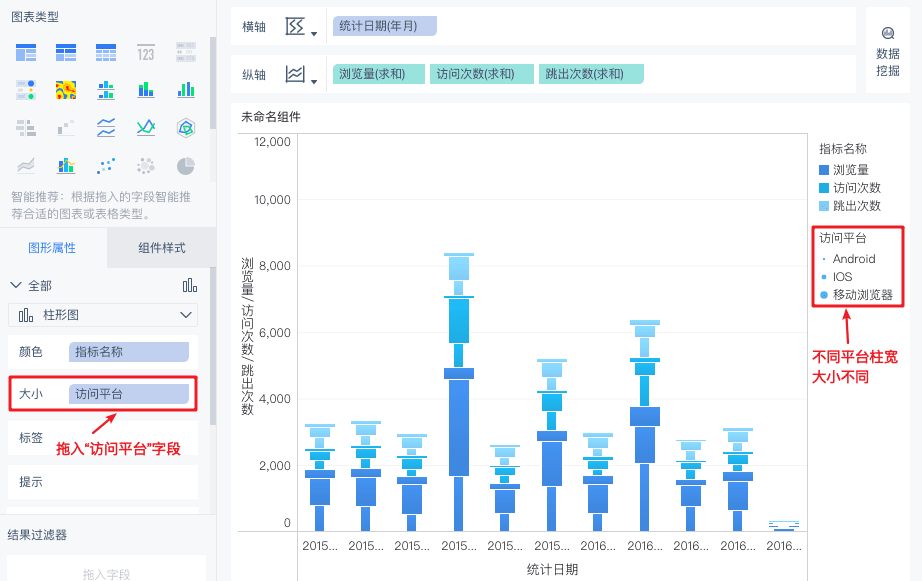Select the detail table chart type
Image resolution: width=922 pixels, height=581 pixels.
(106, 53)
